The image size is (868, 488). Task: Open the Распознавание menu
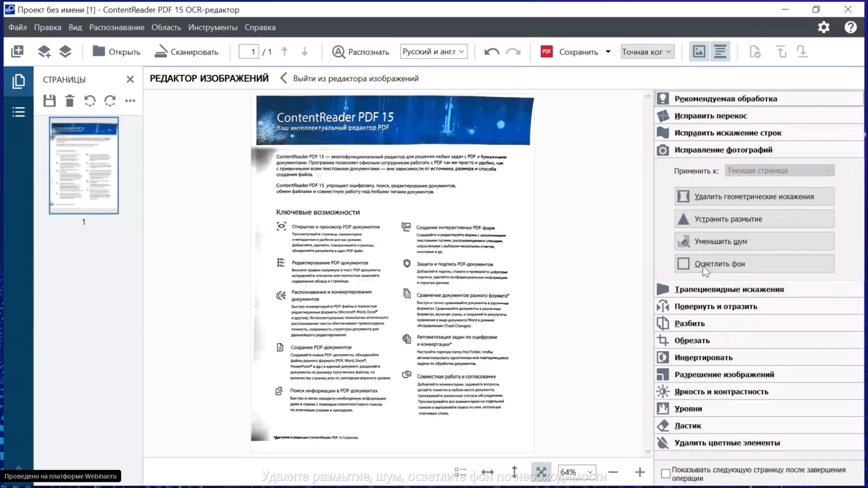click(117, 27)
